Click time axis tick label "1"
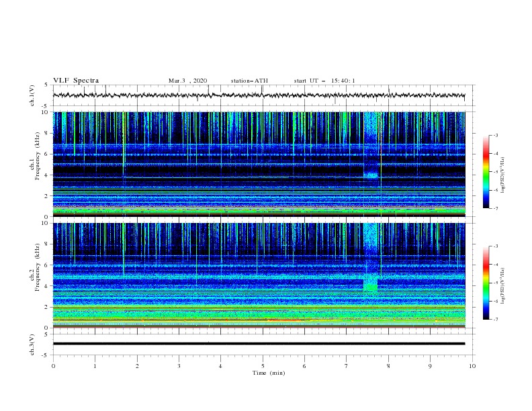This screenshot has height=411, width=532. coord(95,366)
